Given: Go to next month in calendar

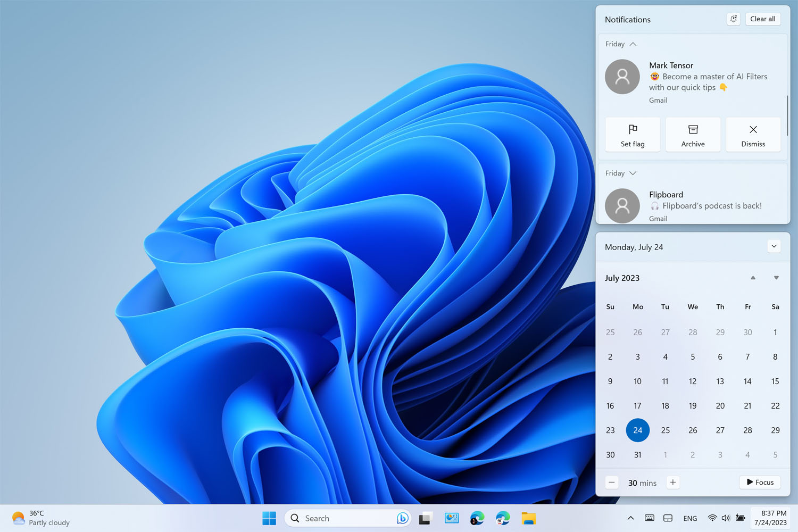Looking at the screenshot, I should [x=776, y=278].
